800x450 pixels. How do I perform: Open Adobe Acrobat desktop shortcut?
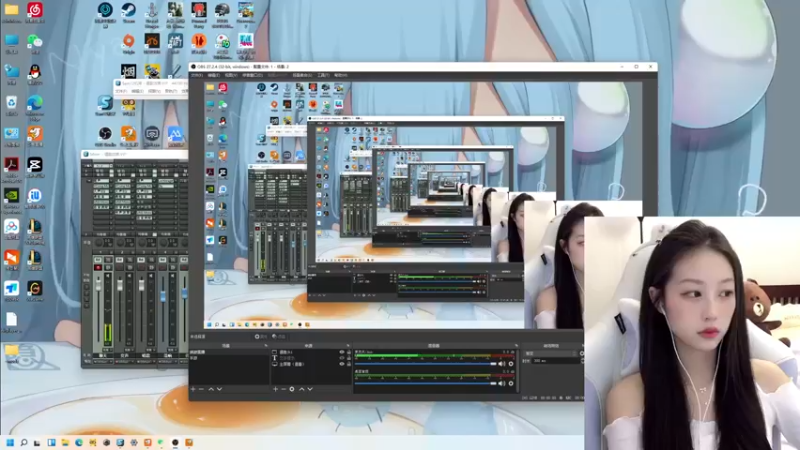[11, 168]
